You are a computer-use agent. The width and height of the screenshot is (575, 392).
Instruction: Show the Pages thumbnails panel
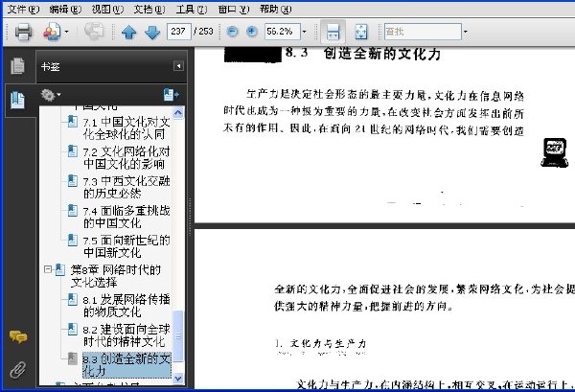(x=17, y=66)
